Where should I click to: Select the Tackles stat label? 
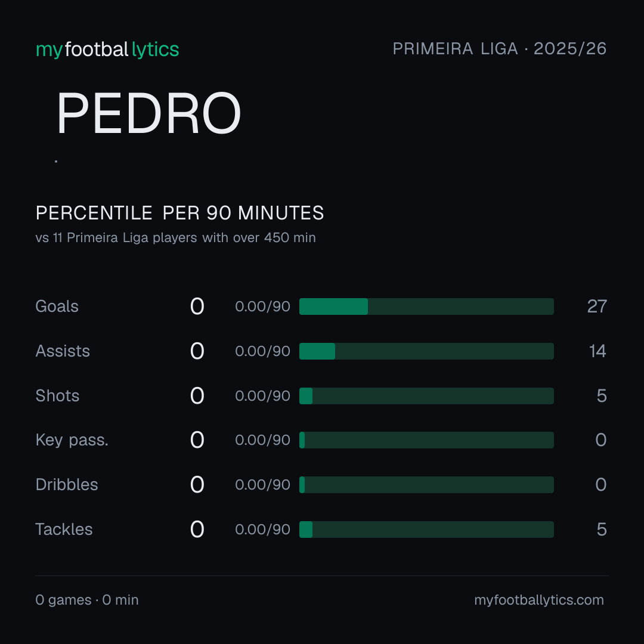pyautogui.click(x=64, y=530)
